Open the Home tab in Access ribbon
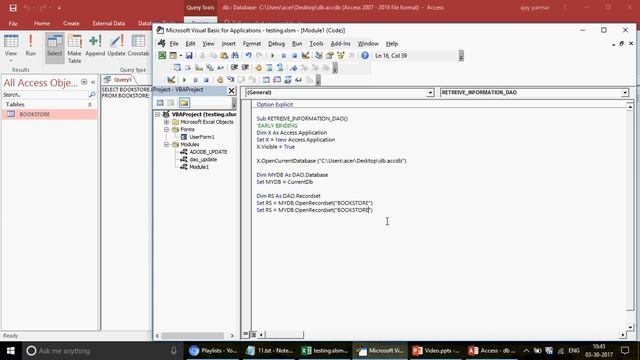The width and height of the screenshot is (640, 360). pyautogui.click(x=42, y=23)
